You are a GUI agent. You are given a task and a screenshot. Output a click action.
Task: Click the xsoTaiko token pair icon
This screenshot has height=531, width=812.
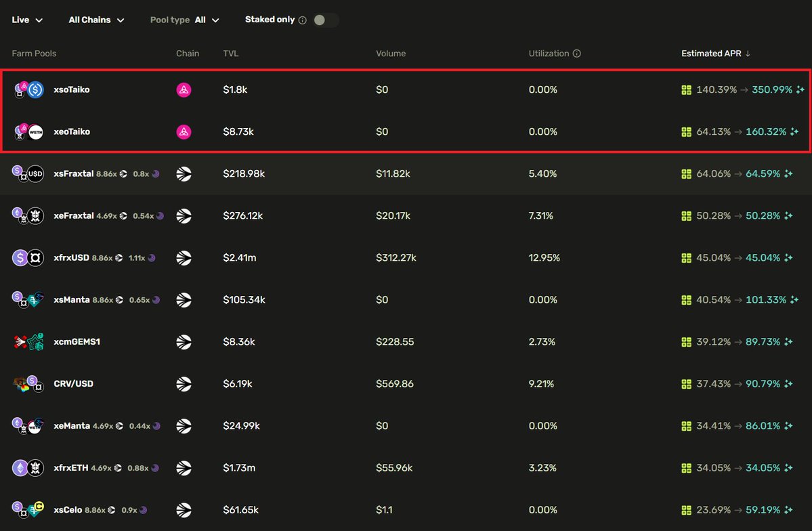(28, 89)
